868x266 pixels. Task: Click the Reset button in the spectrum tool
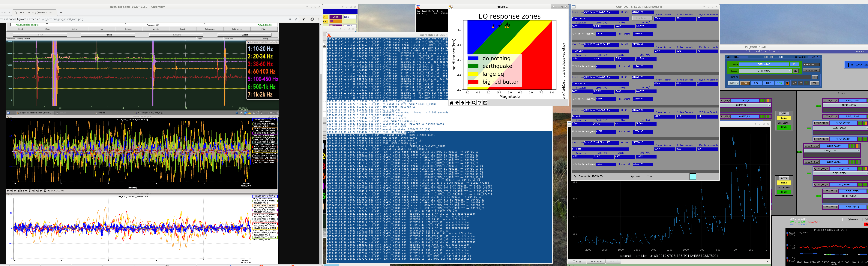pyautogui.click(x=21, y=29)
